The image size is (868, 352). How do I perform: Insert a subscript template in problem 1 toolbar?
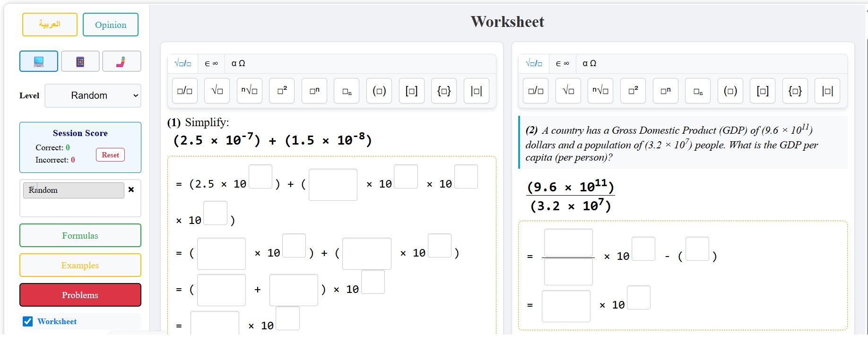[x=347, y=91]
